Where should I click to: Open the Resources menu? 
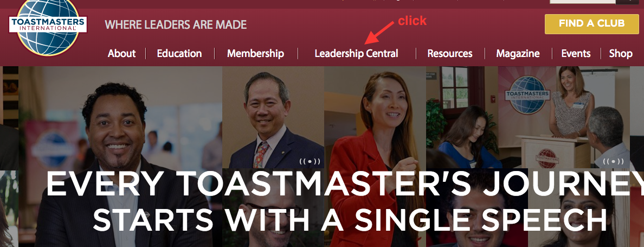click(450, 53)
